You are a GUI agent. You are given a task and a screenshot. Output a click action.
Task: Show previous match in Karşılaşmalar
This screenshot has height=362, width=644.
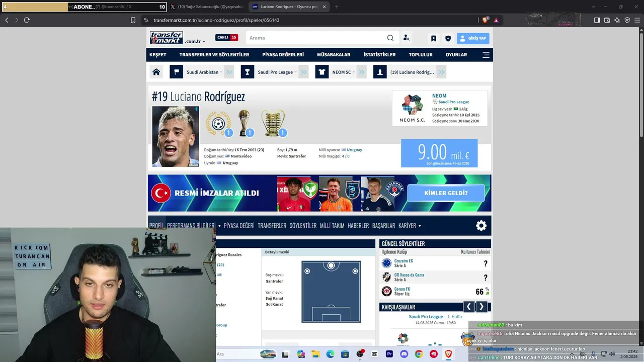tap(469, 307)
